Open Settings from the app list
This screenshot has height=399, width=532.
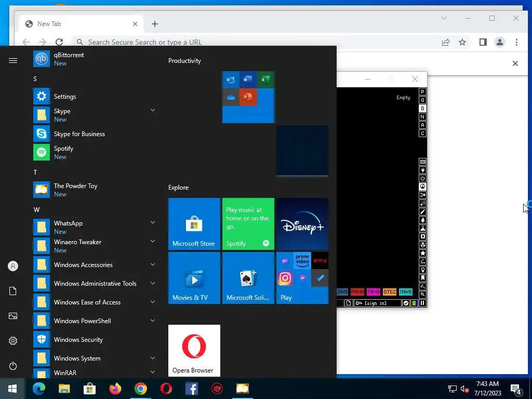tap(96, 96)
